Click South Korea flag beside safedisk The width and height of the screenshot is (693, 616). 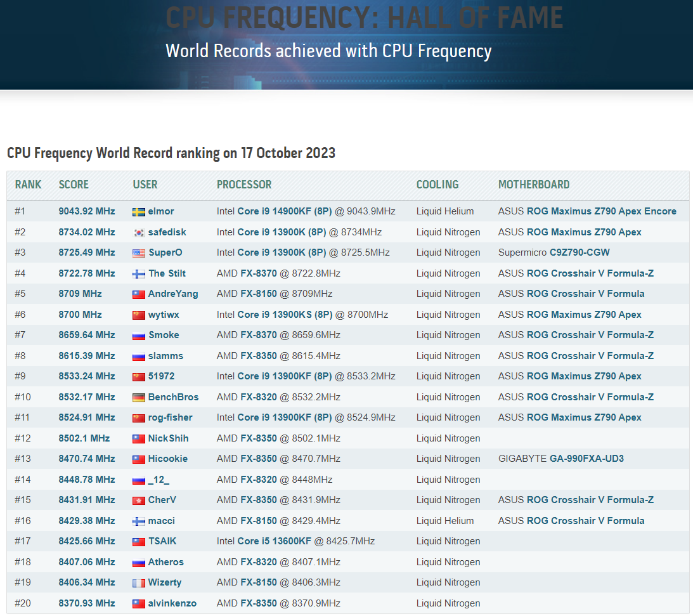pyautogui.click(x=139, y=233)
